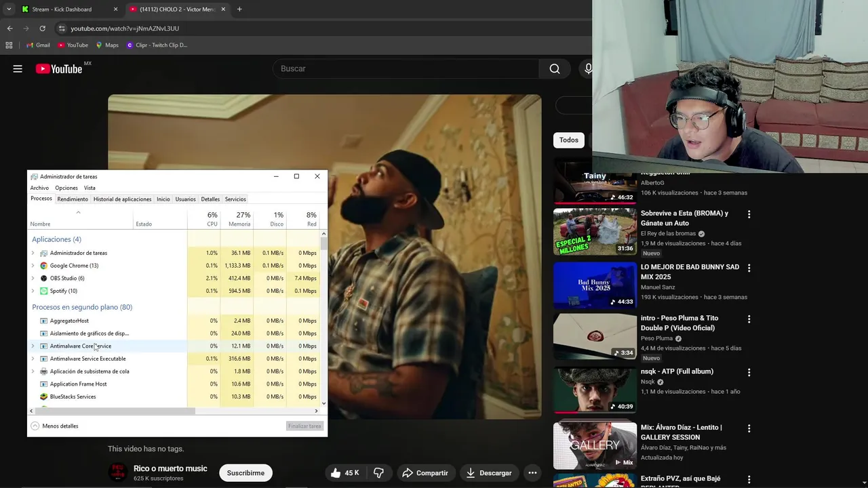Open the Bad Bunny Mix 2025 thumbnail
The width and height of the screenshot is (868, 488).
[595, 285]
